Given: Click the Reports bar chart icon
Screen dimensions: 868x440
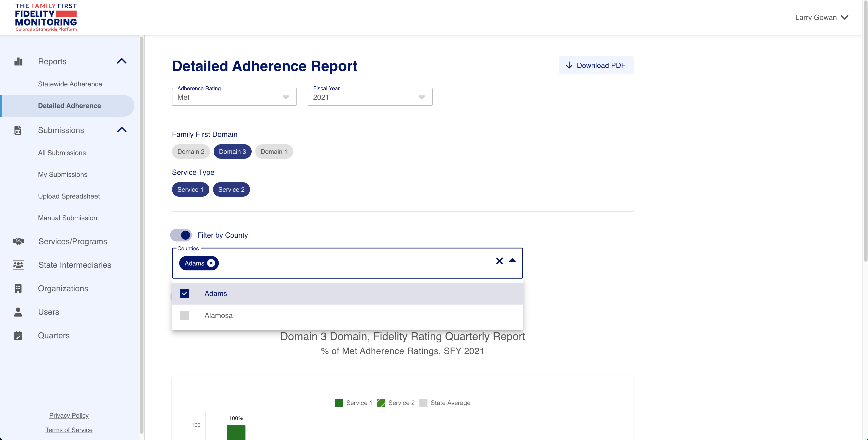Looking at the screenshot, I should (19, 62).
